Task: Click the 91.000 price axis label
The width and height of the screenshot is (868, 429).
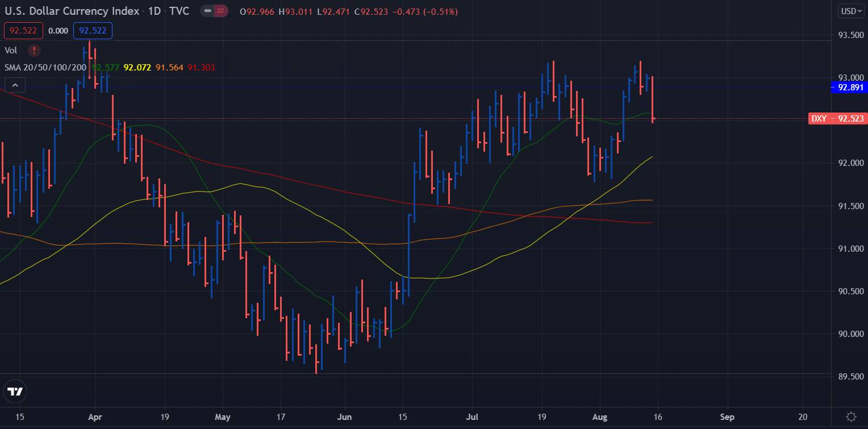Action: tap(851, 249)
